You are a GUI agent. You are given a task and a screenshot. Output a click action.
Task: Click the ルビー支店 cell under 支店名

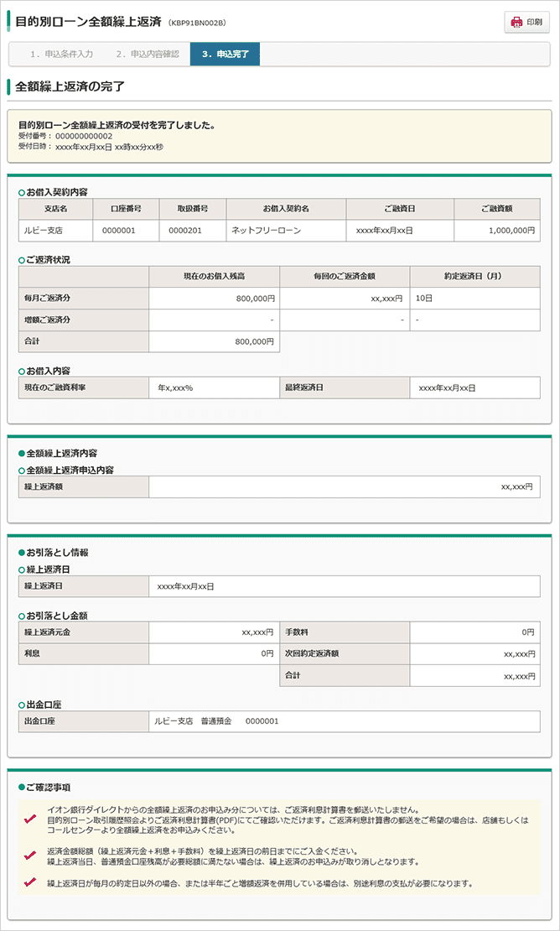[x=56, y=231]
